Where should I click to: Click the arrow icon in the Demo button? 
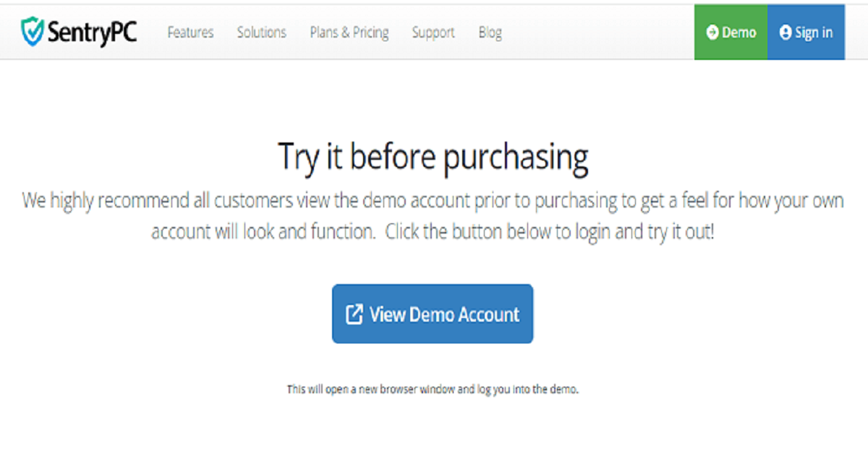(x=712, y=33)
